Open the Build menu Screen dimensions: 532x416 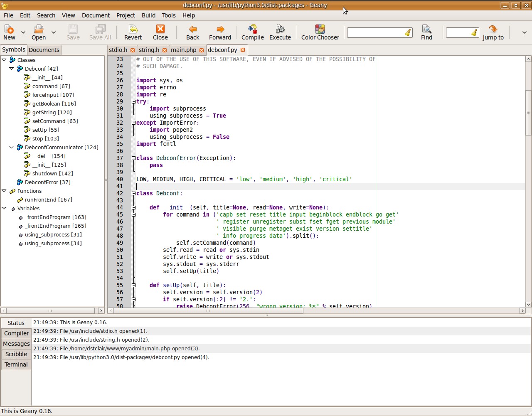148,15
